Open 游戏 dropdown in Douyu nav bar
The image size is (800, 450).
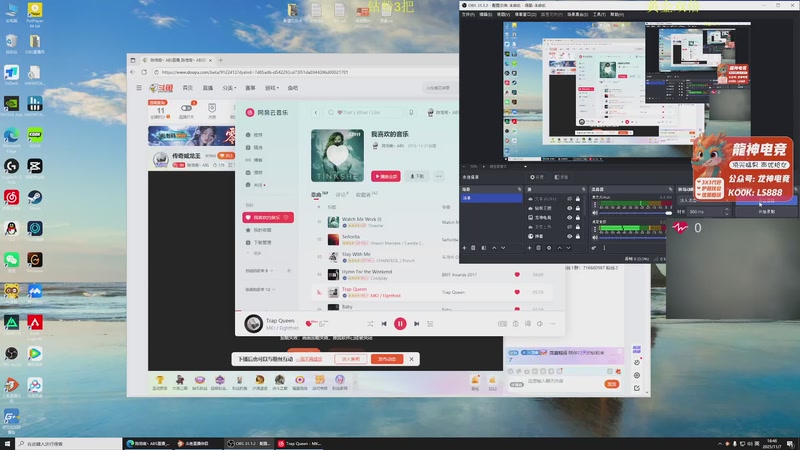click(x=271, y=88)
